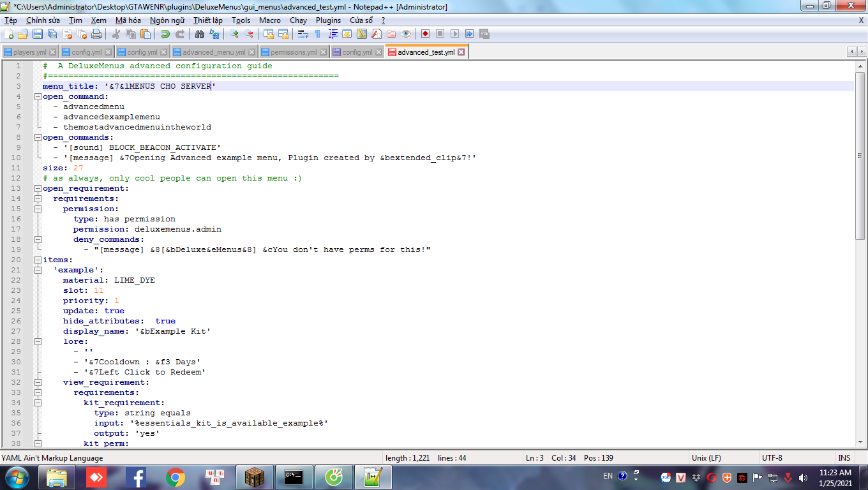The image size is (868, 490).
Task: Click the Redo toolbar icon
Action: coord(180,34)
